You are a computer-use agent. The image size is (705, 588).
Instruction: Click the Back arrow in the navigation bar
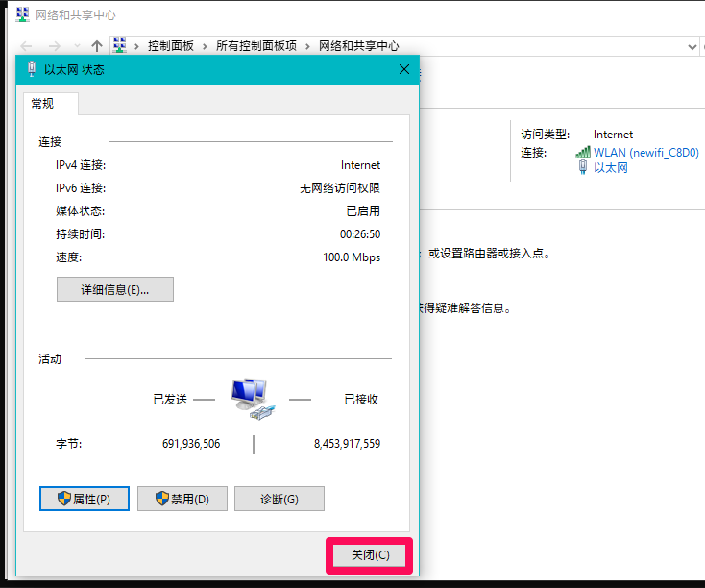tap(28, 46)
